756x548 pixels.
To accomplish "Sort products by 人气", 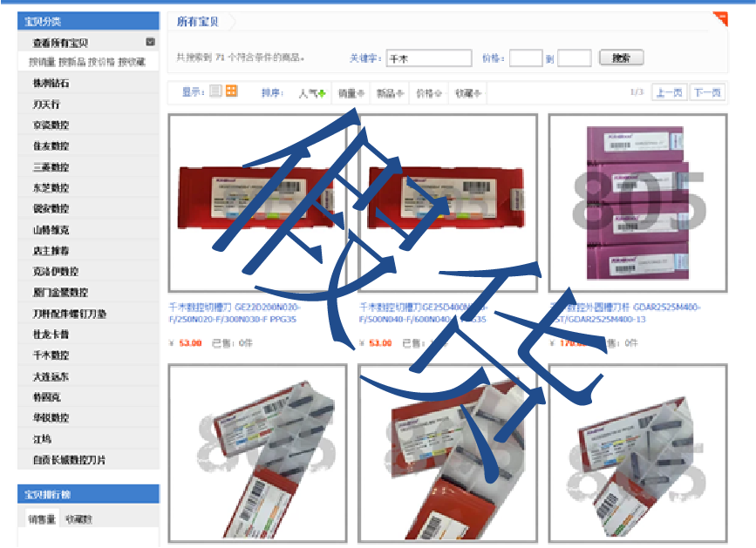I will tap(312, 93).
